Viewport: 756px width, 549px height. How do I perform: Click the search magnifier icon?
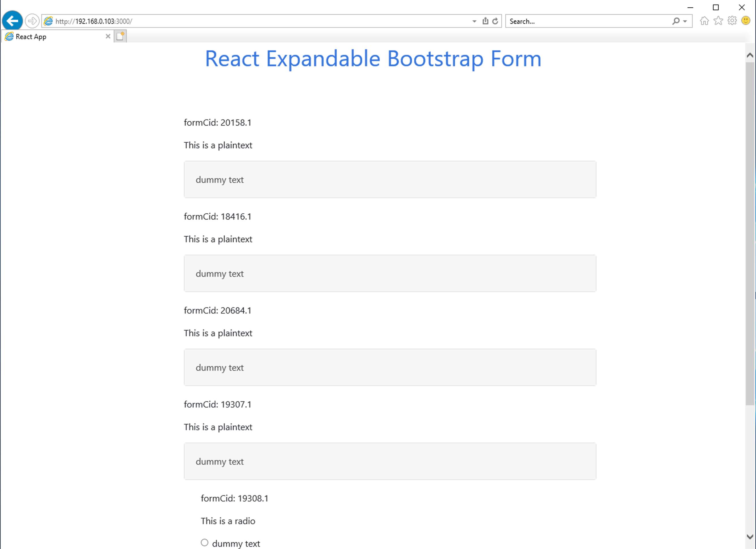(x=676, y=21)
